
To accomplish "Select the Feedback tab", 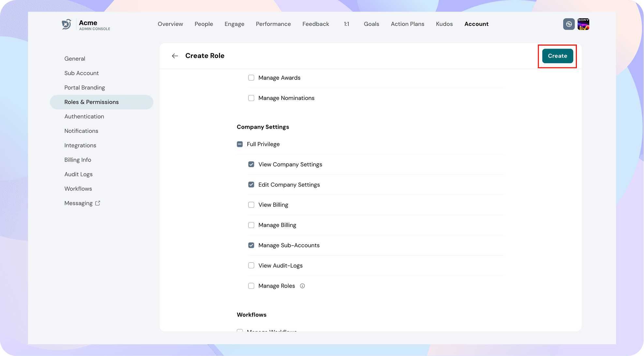I will coord(316,24).
